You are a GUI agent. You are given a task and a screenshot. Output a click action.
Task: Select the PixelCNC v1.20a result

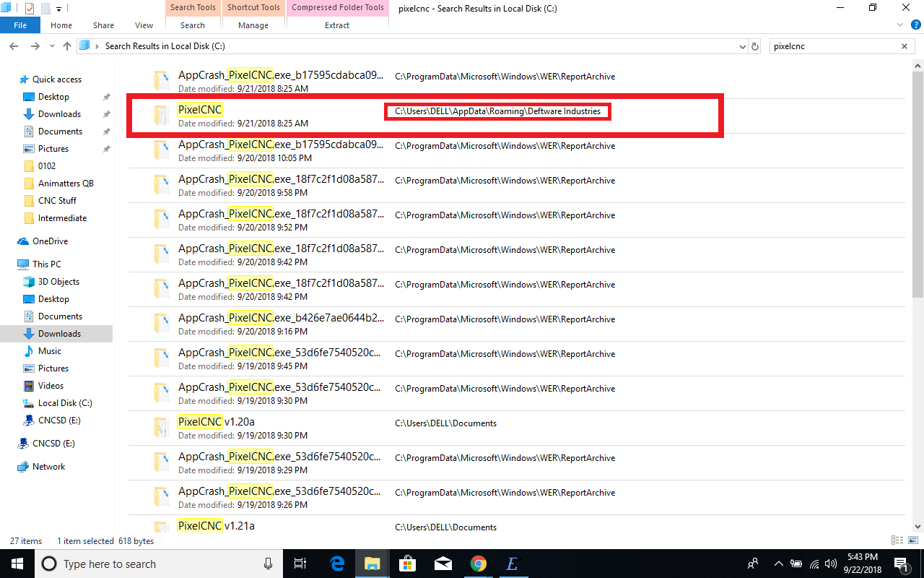point(516,428)
